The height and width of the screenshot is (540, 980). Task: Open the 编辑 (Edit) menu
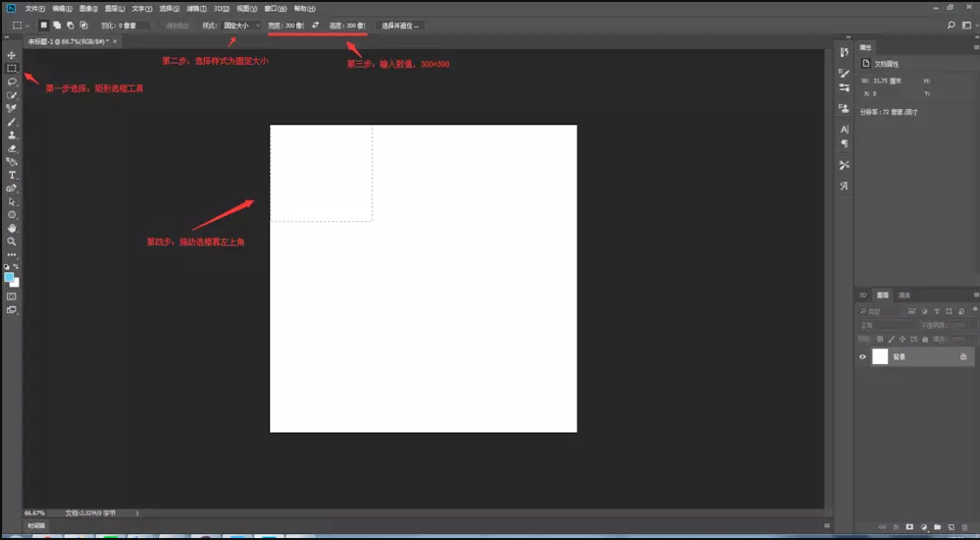(62, 9)
